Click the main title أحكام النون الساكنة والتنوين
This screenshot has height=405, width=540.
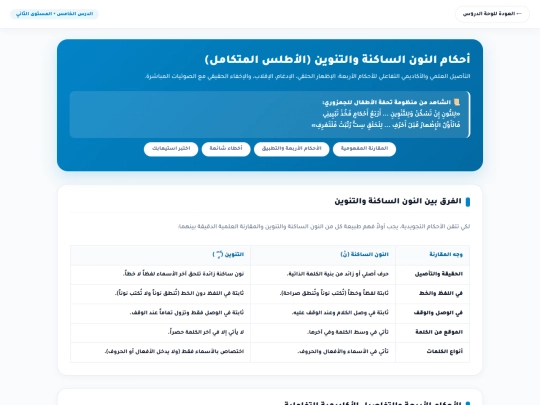[337, 60]
